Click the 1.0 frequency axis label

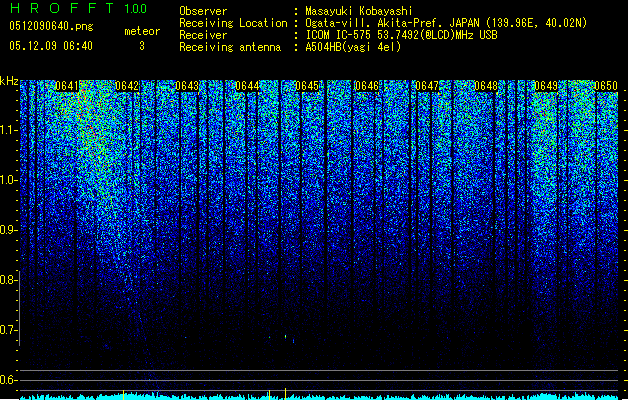click(x=8, y=180)
